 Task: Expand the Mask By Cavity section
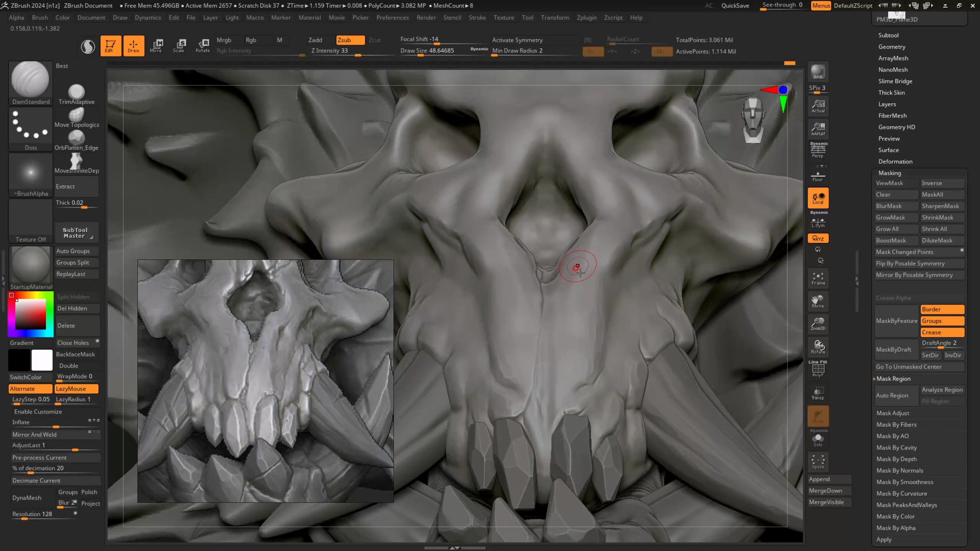tap(896, 447)
